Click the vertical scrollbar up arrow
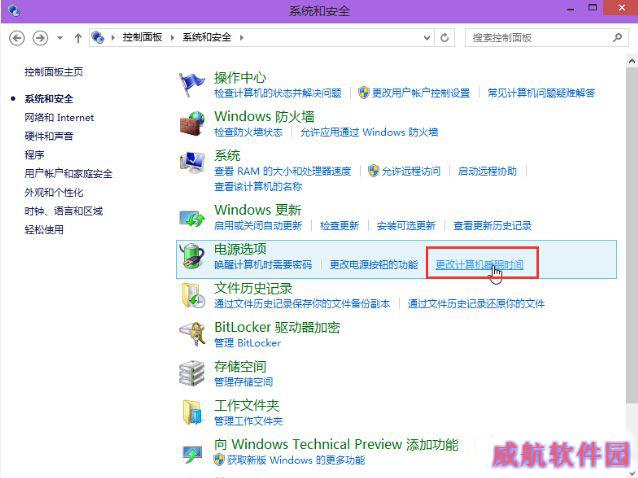638x478 pixels. coord(632,61)
